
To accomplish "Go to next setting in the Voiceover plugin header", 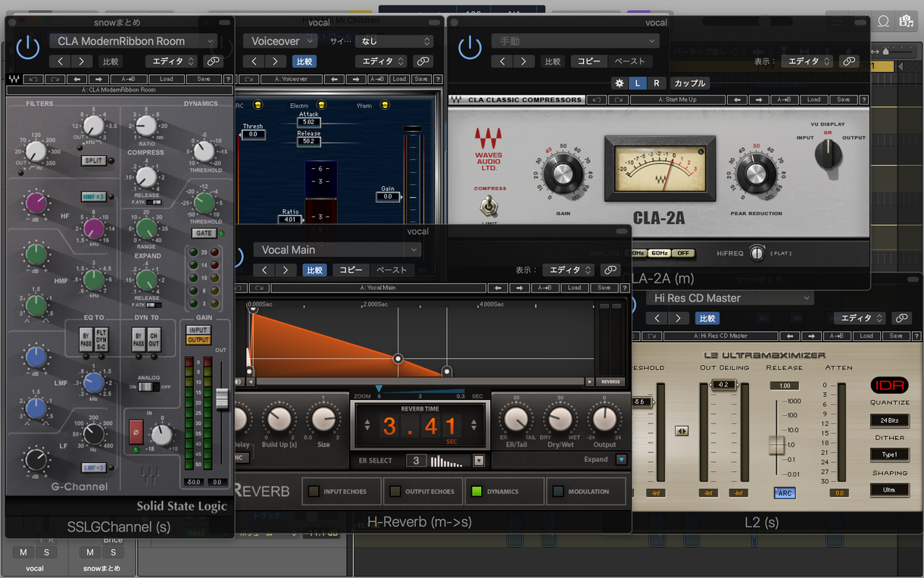I will tap(276, 61).
